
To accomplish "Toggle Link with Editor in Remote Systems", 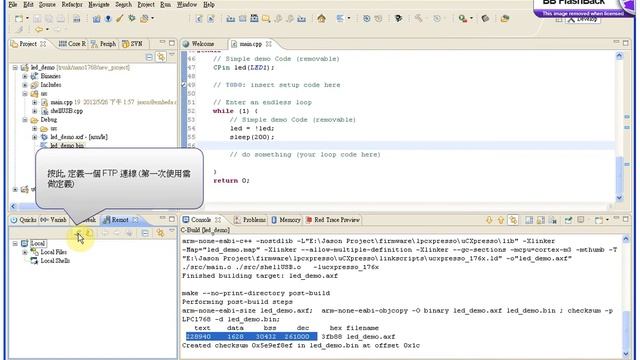I will pos(160,233).
